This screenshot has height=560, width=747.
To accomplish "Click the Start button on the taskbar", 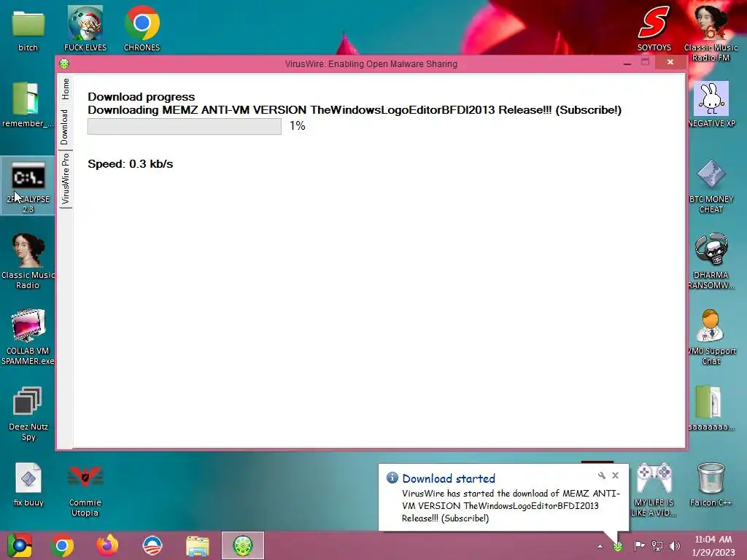I will pos(19,545).
